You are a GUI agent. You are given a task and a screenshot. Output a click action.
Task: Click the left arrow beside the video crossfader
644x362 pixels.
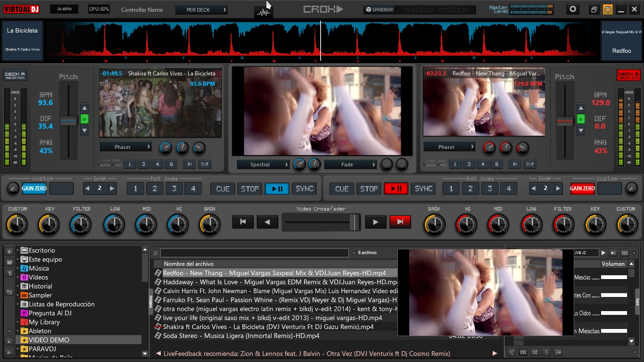267,222
